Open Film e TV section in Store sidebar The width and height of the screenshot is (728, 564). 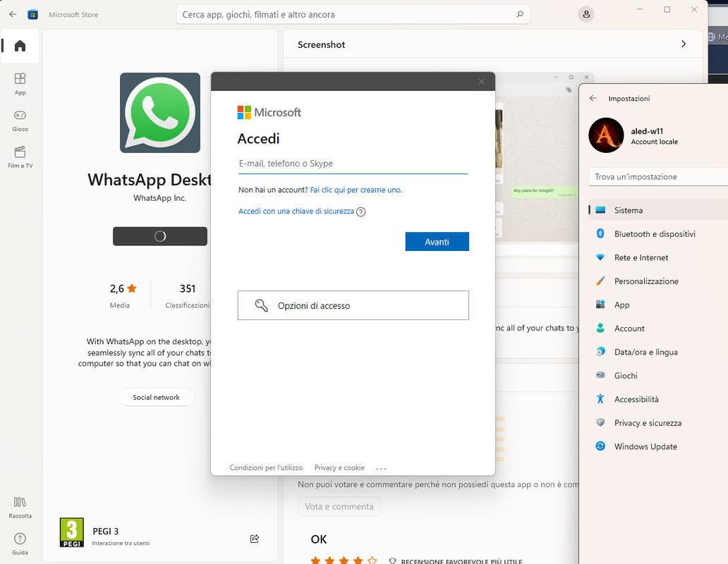click(x=20, y=157)
